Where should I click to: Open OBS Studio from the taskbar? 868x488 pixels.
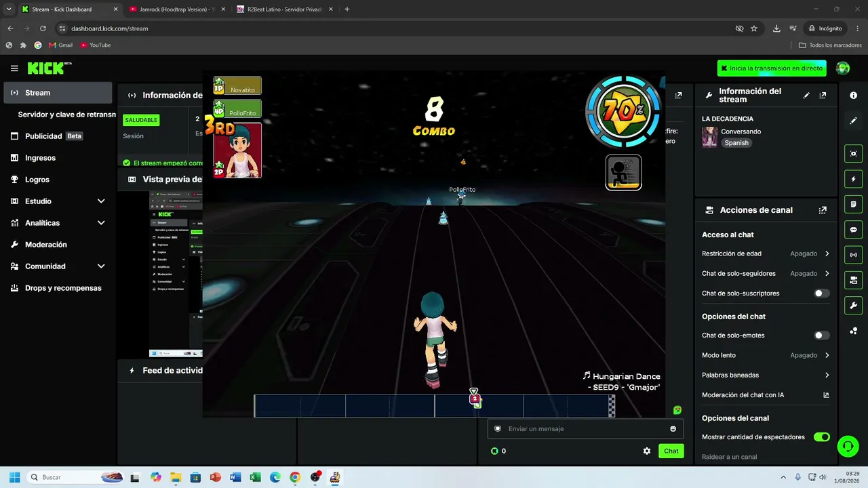tap(315, 477)
